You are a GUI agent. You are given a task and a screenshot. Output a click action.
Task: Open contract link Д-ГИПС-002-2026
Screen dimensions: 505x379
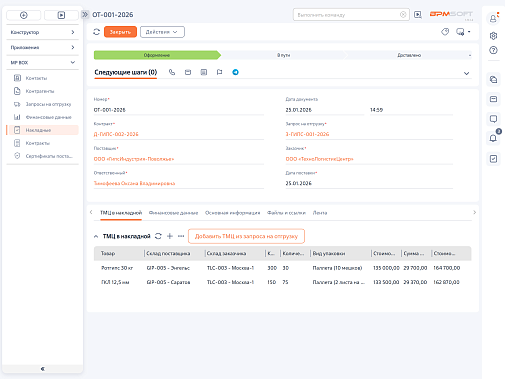(x=116, y=134)
